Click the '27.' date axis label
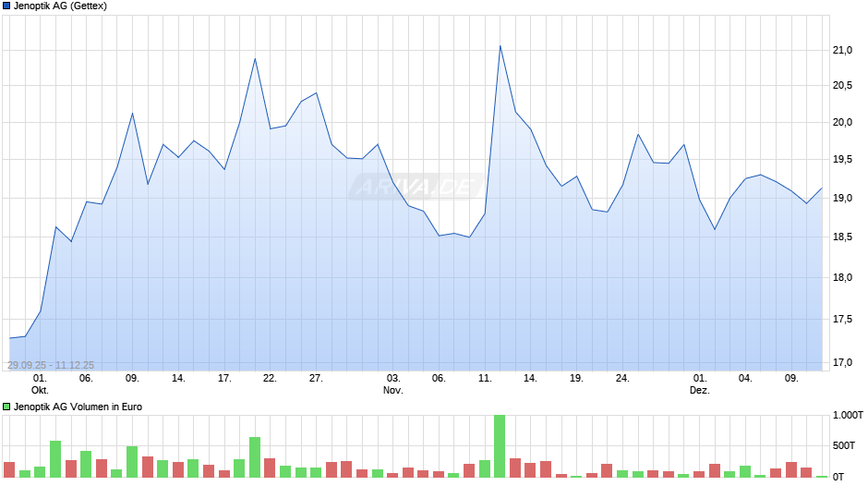 click(316, 378)
